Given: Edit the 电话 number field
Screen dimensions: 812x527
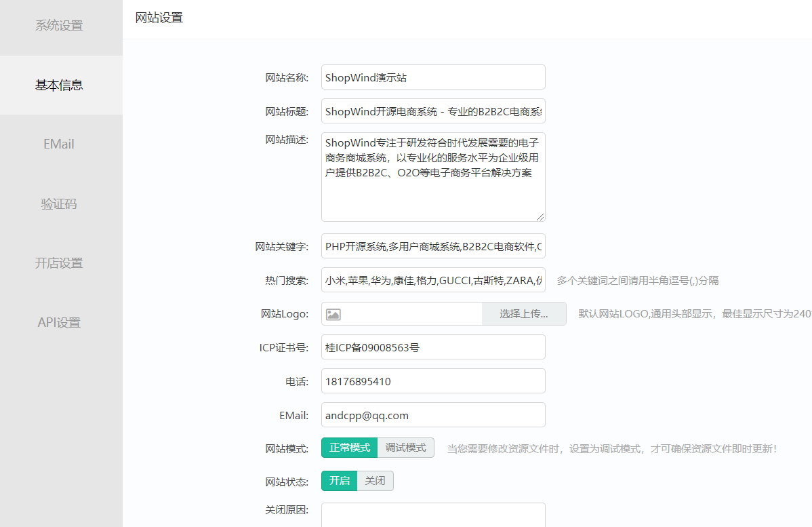Looking at the screenshot, I should coord(433,381).
